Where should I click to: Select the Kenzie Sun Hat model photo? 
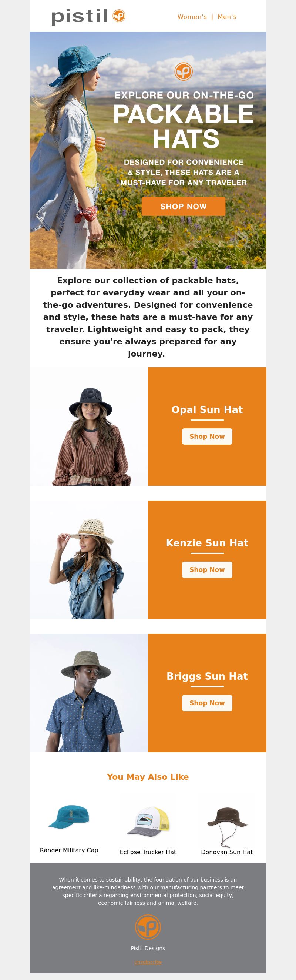89,559
